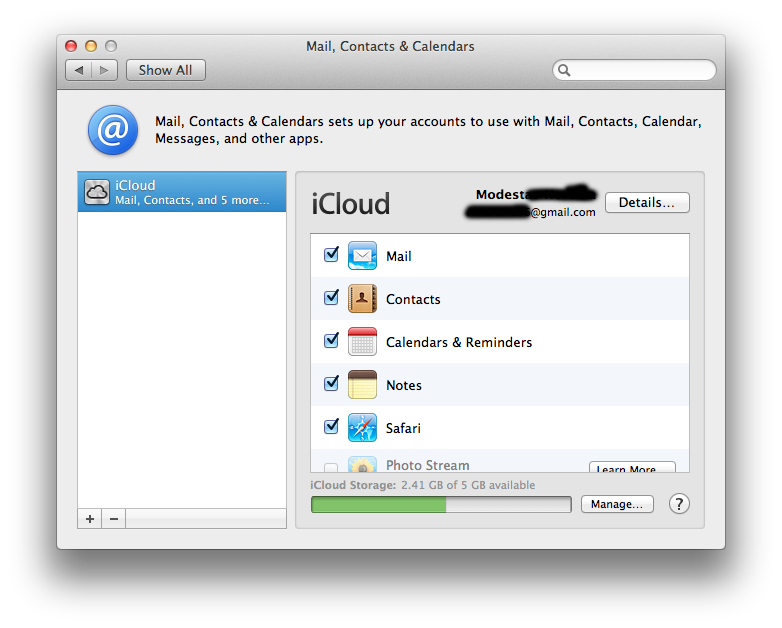
Task: Click the '2.41 GB of 5 GB available' text
Action: pyautogui.click(x=468, y=485)
